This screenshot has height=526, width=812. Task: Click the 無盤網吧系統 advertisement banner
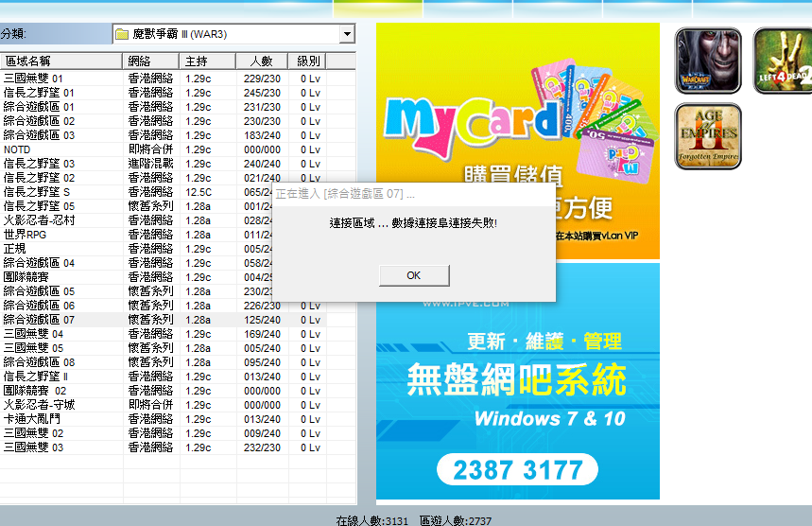[517, 380]
